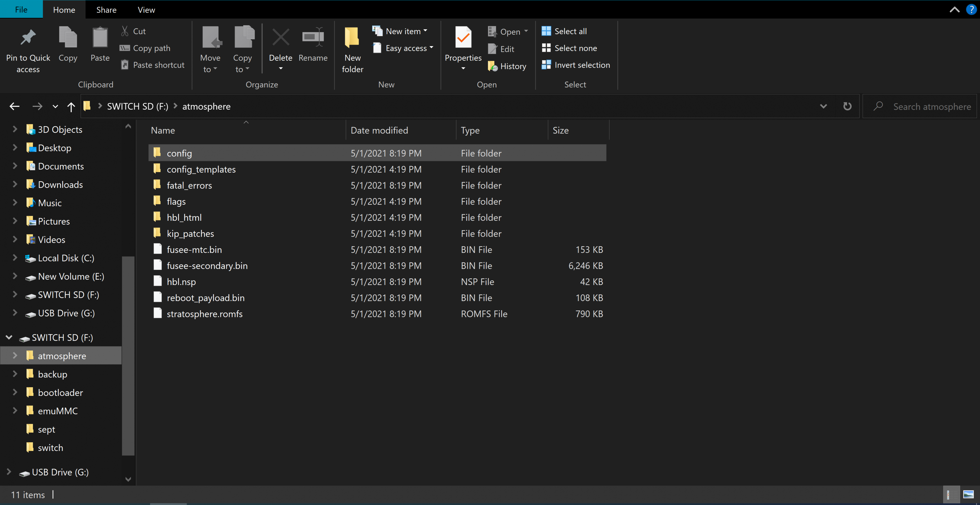Click SWITCH SD (F:) in the address breadcrumb
980x505 pixels.
coord(137,107)
